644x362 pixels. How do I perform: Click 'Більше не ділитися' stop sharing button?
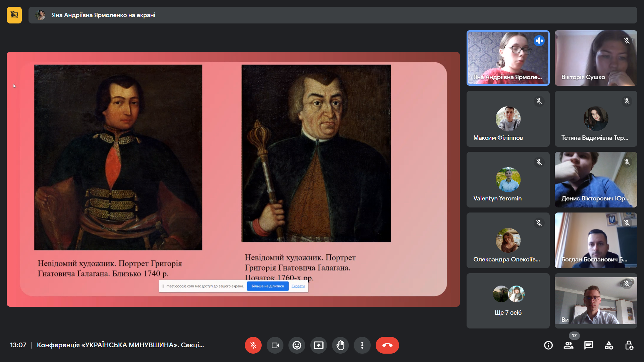coord(268,286)
